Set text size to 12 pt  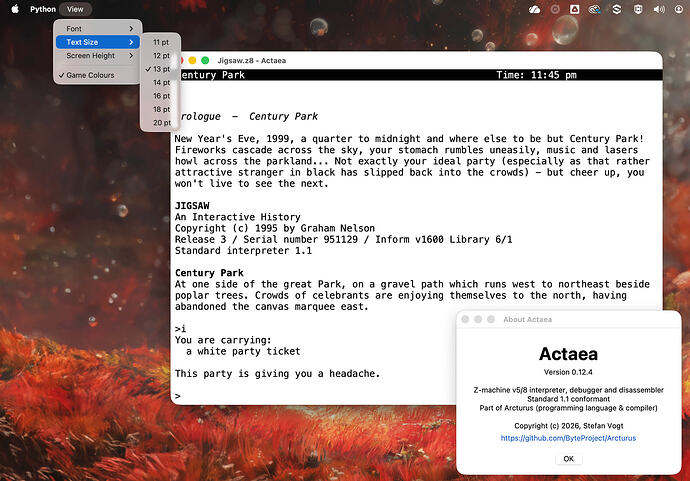pos(161,55)
